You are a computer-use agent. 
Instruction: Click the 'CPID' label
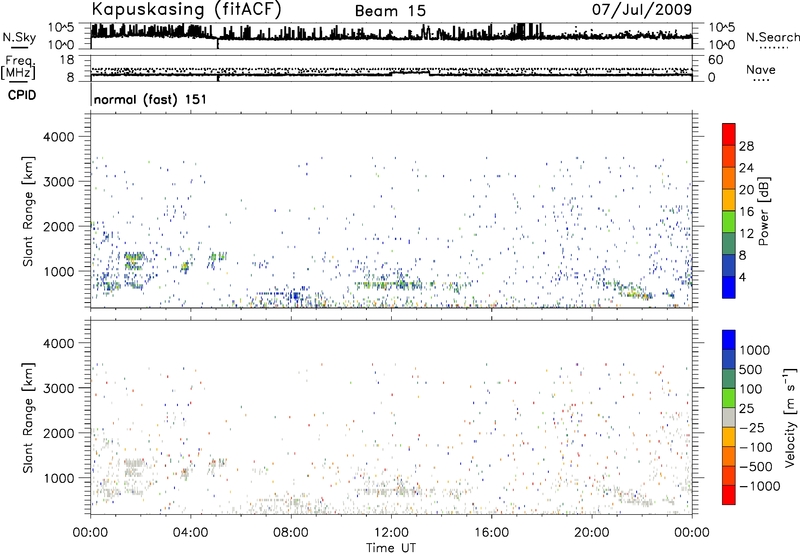[x=22, y=95]
